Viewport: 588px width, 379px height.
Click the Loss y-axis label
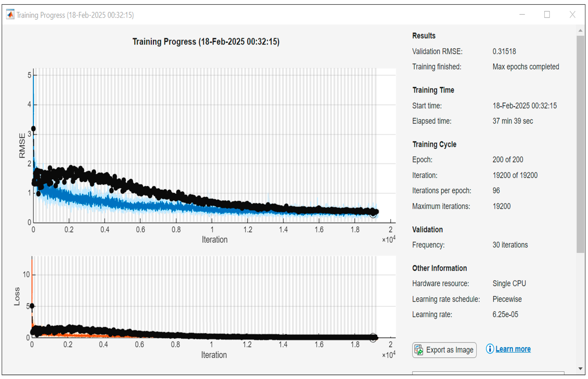[x=17, y=296]
